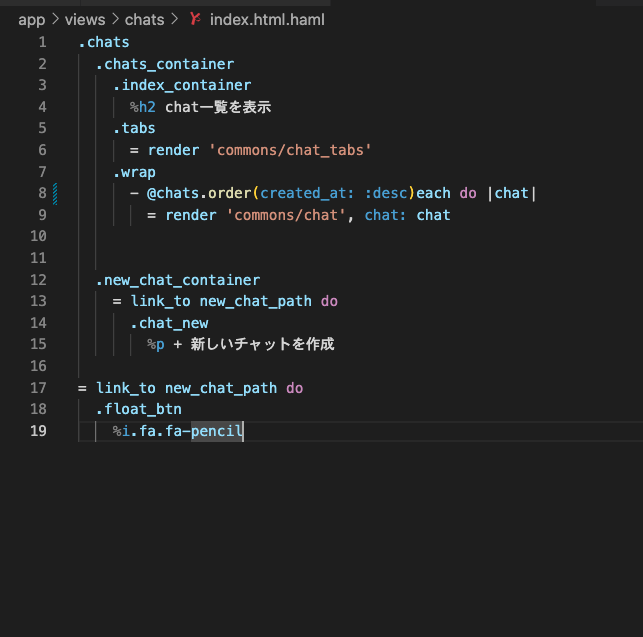Click 'chat:' key on line 9
This screenshot has width=643, height=637.
[x=385, y=215]
